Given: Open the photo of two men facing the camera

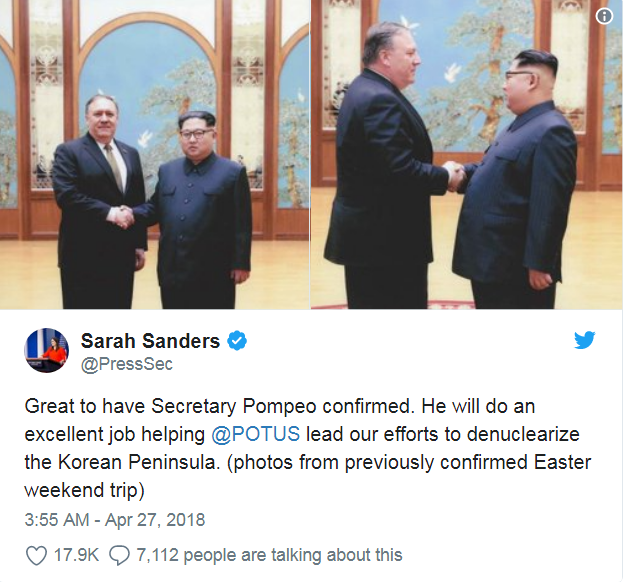Looking at the screenshot, I should coord(155,154).
